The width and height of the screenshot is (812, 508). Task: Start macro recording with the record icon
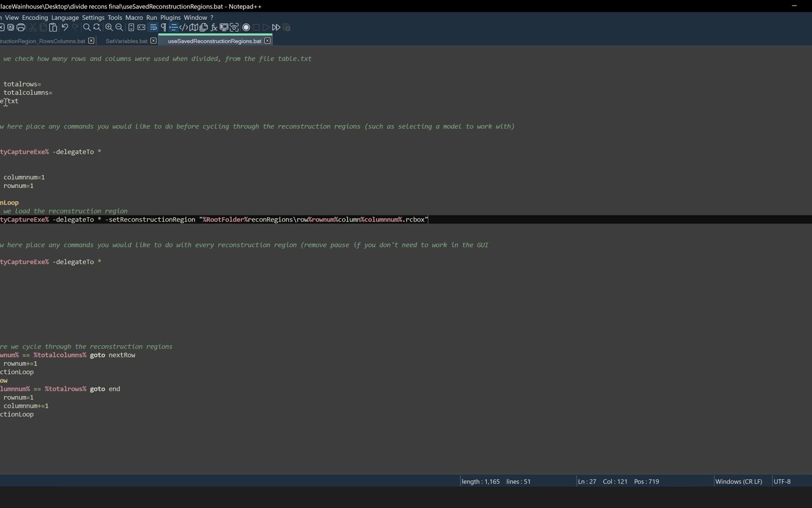click(246, 28)
